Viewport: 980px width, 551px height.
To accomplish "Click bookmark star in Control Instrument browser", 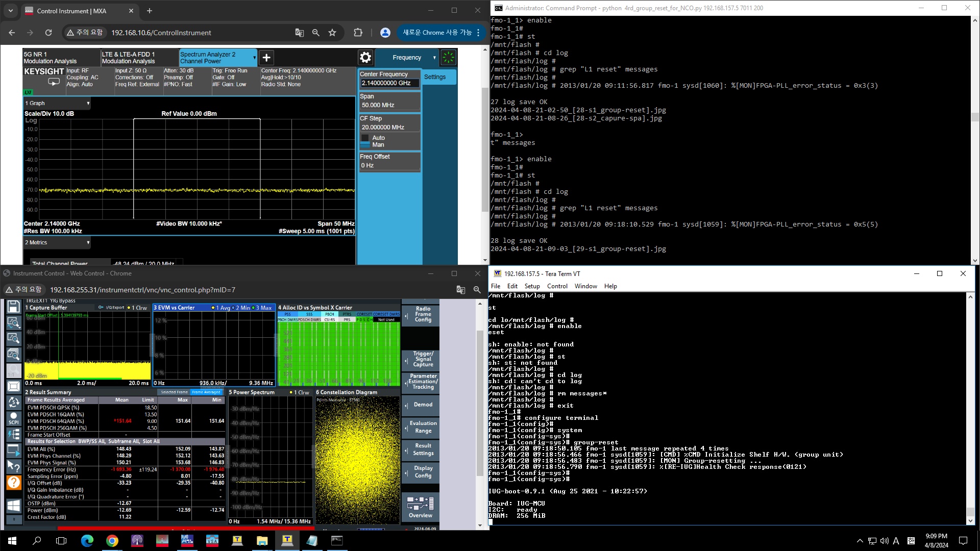I will click(x=332, y=33).
